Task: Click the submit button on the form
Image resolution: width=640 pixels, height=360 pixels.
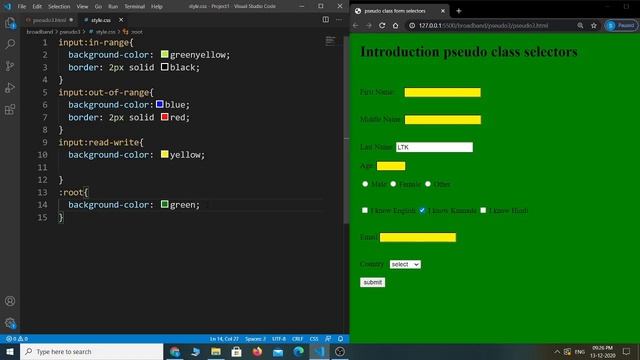Action: [x=372, y=282]
